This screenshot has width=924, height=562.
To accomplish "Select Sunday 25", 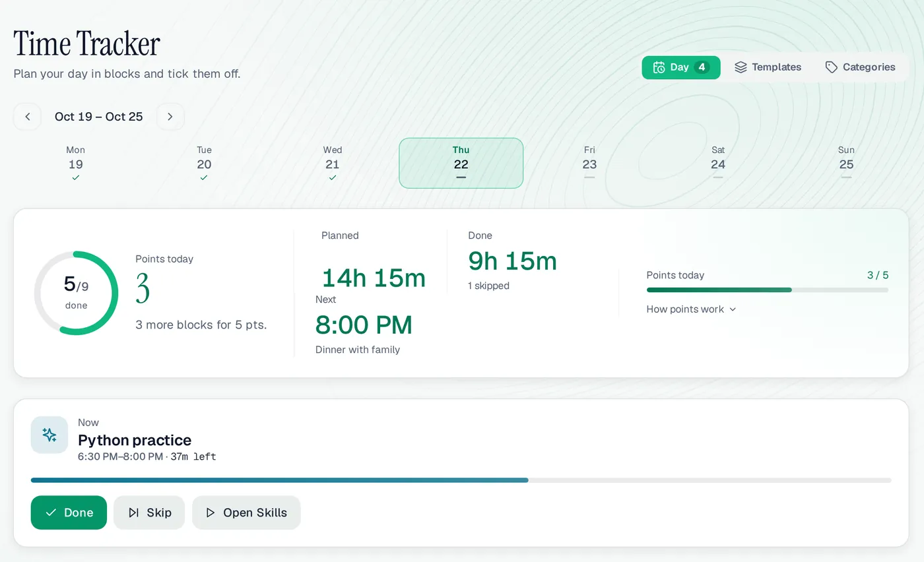I will coord(846,163).
